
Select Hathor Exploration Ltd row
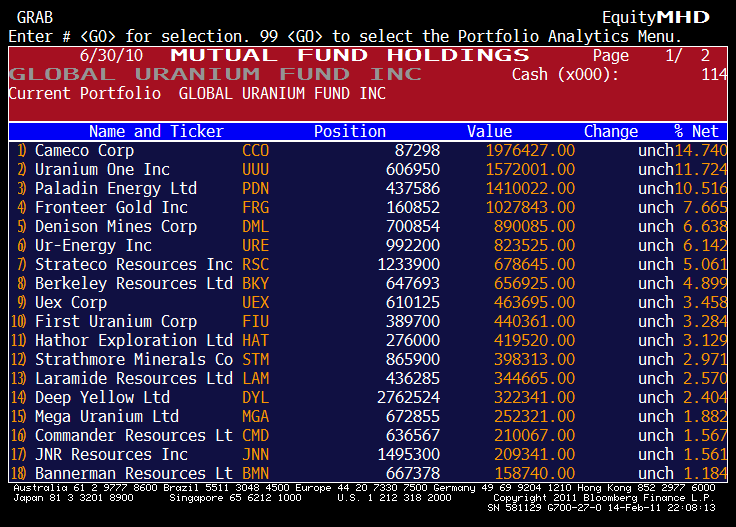(x=368, y=341)
